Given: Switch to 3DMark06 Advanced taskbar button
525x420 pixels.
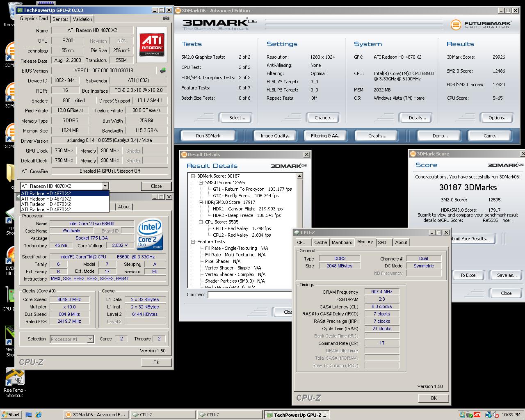Looking at the screenshot, I should (x=96, y=415).
